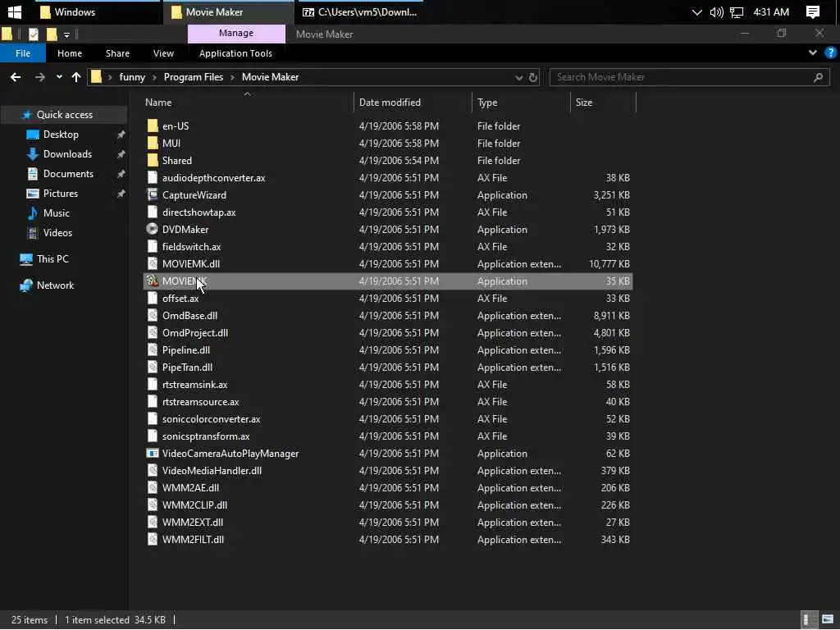Screen dimensions: 840x630
Task: Click the Program Files breadcrumb
Action: coord(194,77)
